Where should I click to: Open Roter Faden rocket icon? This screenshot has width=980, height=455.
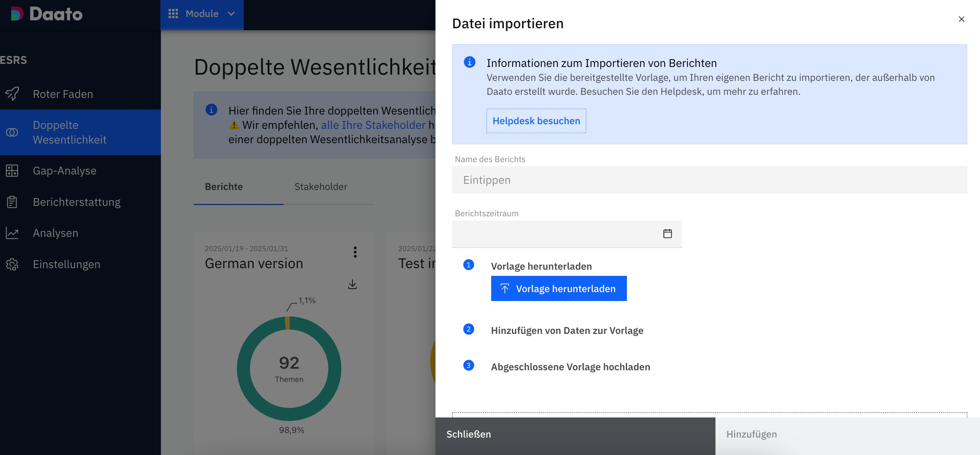(12, 94)
